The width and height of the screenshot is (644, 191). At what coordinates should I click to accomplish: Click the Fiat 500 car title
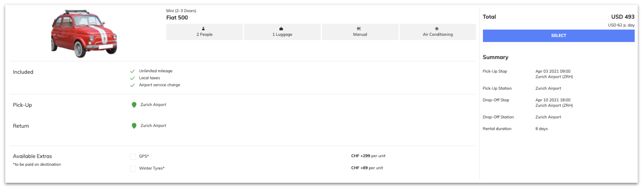click(177, 18)
